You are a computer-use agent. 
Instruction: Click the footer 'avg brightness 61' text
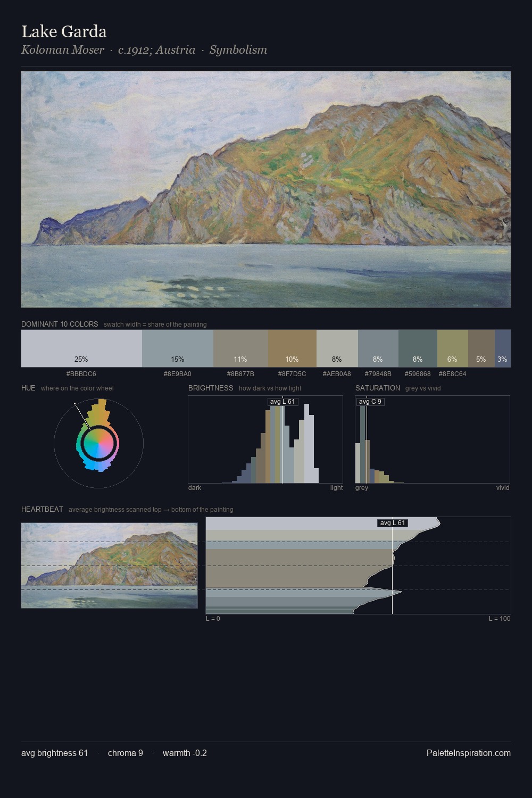54,753
